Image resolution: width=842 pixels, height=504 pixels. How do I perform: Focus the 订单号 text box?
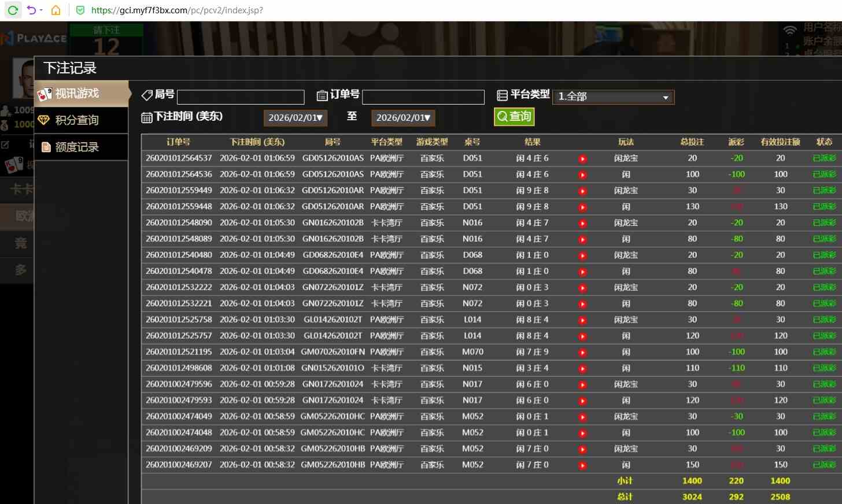click(423, 97)
